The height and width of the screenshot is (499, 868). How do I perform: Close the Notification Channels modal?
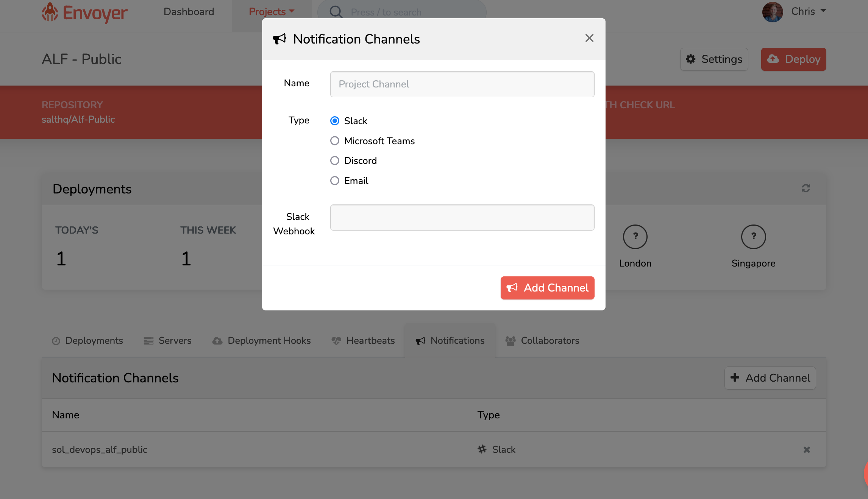[x=589, y=38]
